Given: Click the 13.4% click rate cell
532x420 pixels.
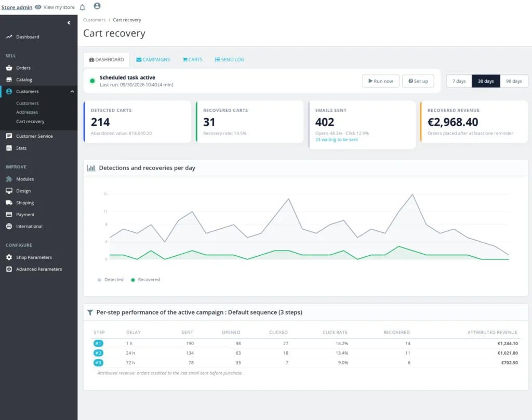Looking at the screenshot, I should click(342, 353).
